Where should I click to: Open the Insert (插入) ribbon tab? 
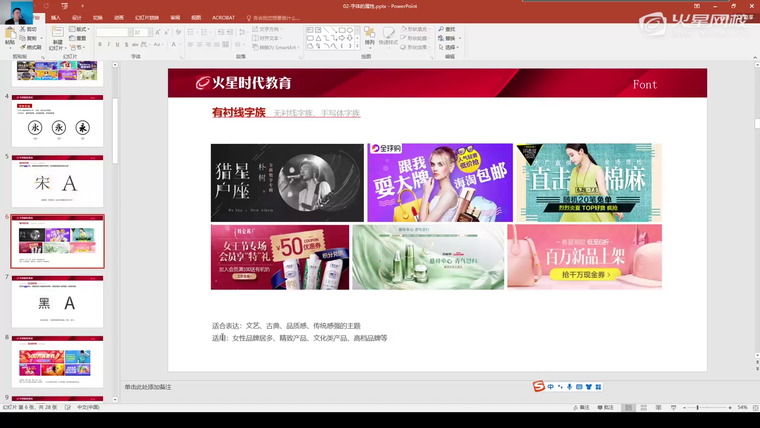(55, 17)
